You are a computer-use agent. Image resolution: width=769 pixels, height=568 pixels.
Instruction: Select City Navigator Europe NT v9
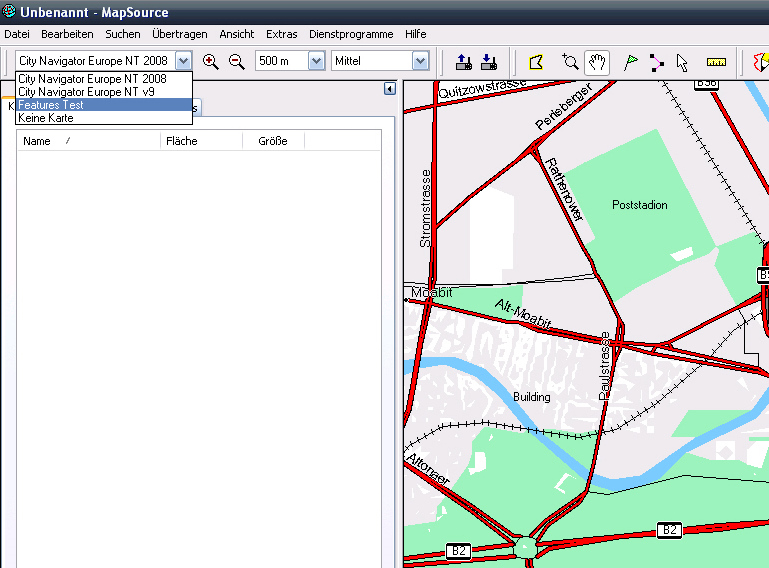coord(86,92)
